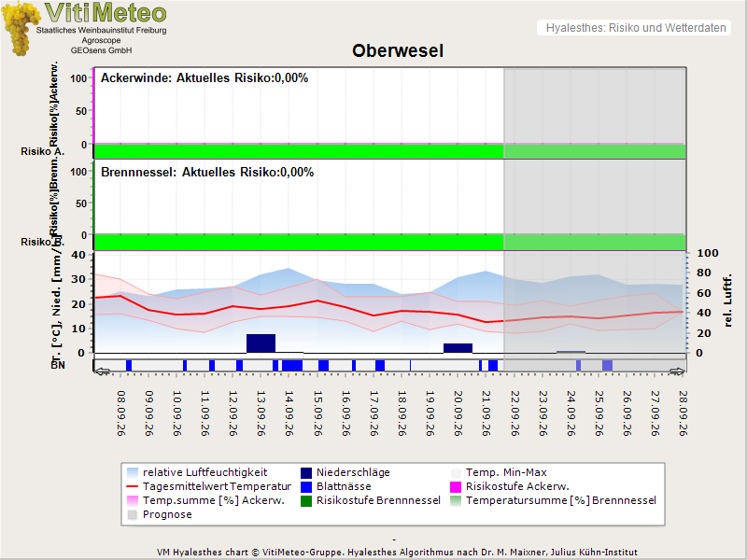Open Hyalesthes: Risiko und Wetterdaten label

[636, 28]
